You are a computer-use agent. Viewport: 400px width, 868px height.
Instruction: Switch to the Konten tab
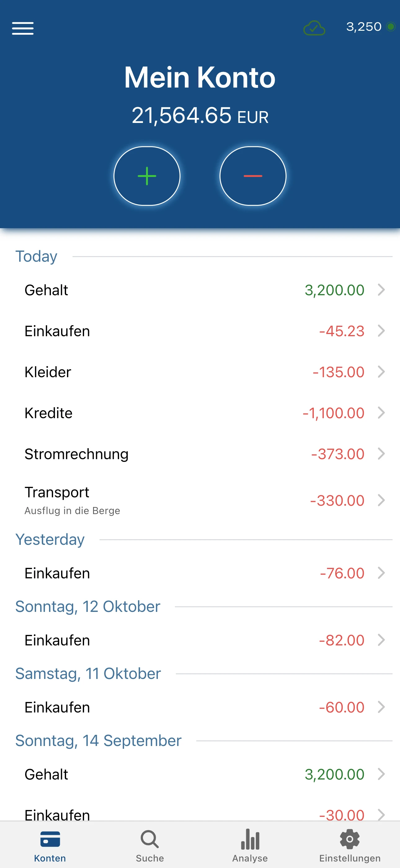click(50, 845)
